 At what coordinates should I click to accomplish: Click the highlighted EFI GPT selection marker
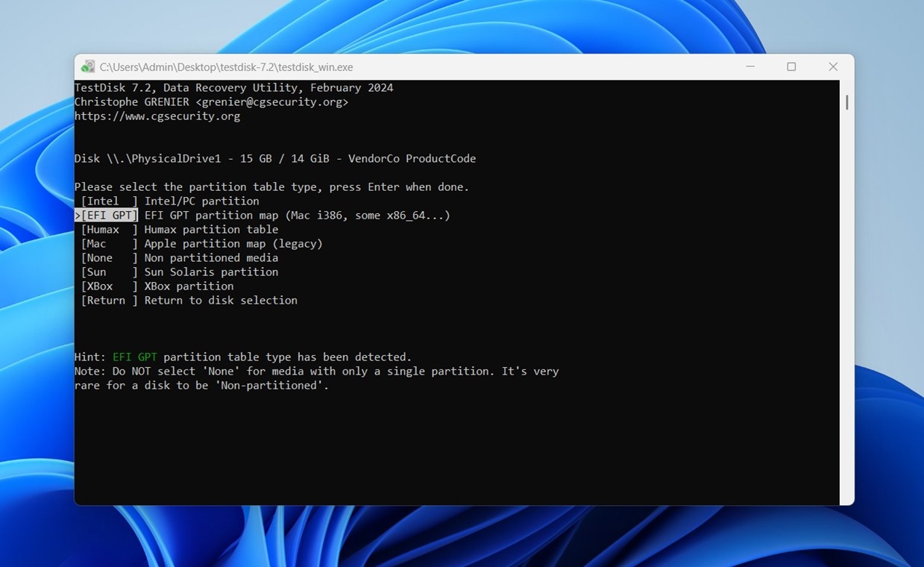pos(106,215)
